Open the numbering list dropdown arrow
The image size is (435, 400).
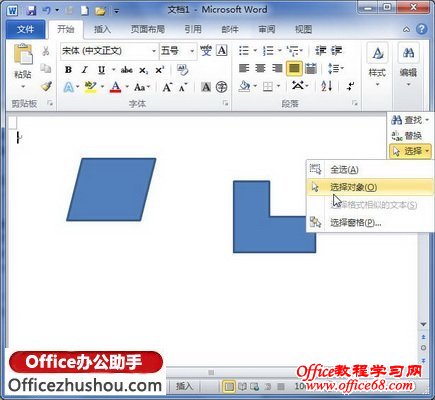click(280, 51)
